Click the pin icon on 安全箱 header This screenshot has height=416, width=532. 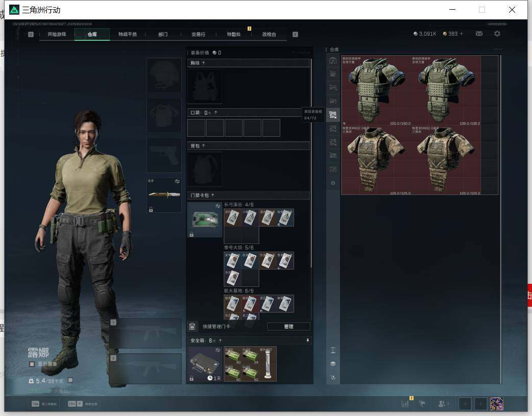click(307, 340)
